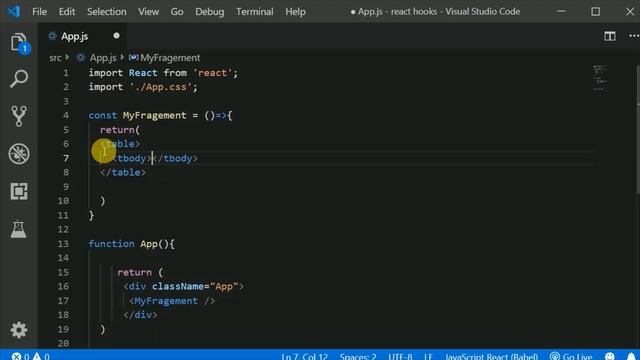Screen dimensions: 640x360
Task: Open the File menu
Action: [x=40, y=11]
